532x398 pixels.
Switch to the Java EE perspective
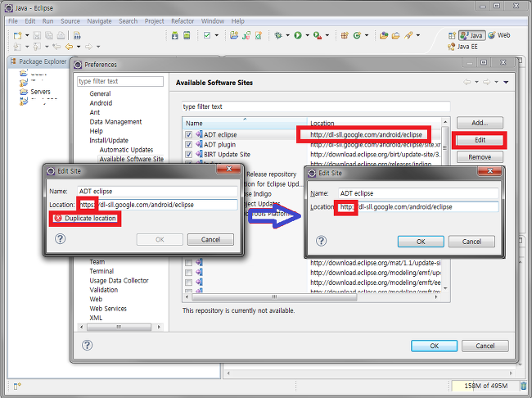pos(462,47)
